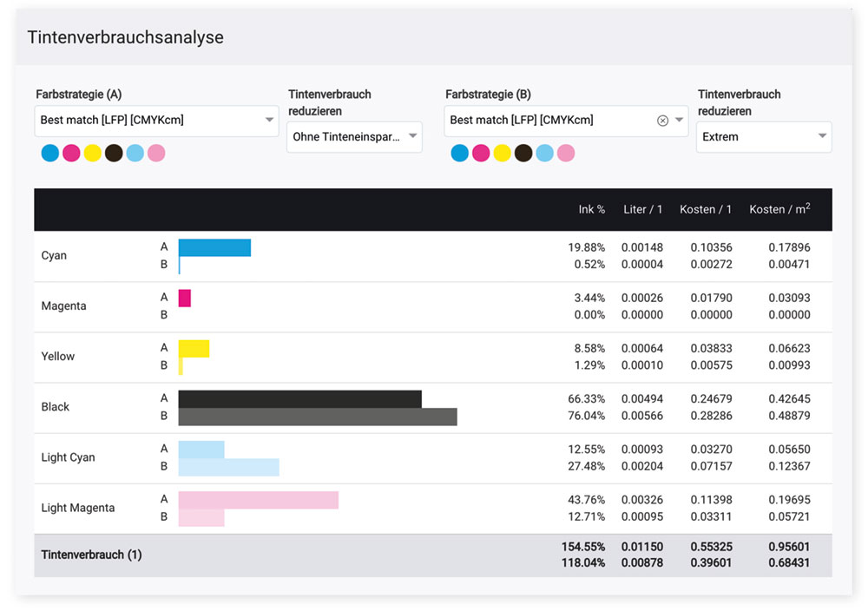The height and width of the screenshot is (611, 868).
Task: Open the 'Extrem' ink reduction dropdown
Action: (x=763, y=136)
